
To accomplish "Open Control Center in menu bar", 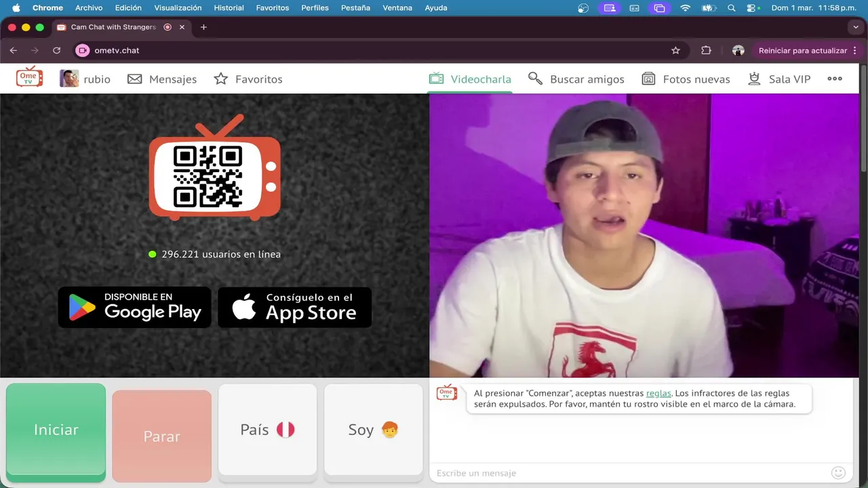I will coord(753,8).
